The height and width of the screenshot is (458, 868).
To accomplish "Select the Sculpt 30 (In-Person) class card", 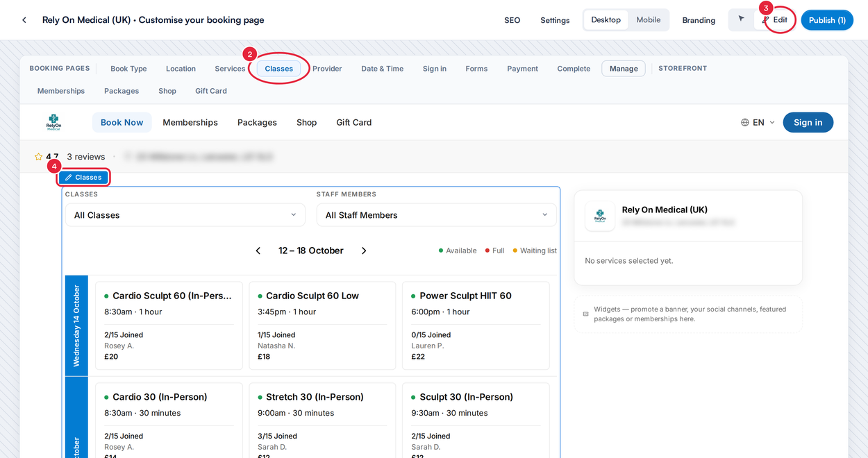I will pos(476,421).
